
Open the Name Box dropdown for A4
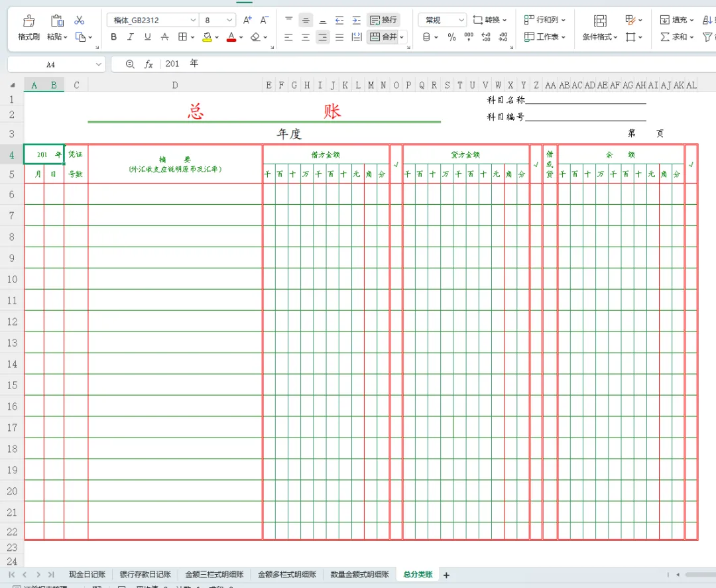click(98, 64)
